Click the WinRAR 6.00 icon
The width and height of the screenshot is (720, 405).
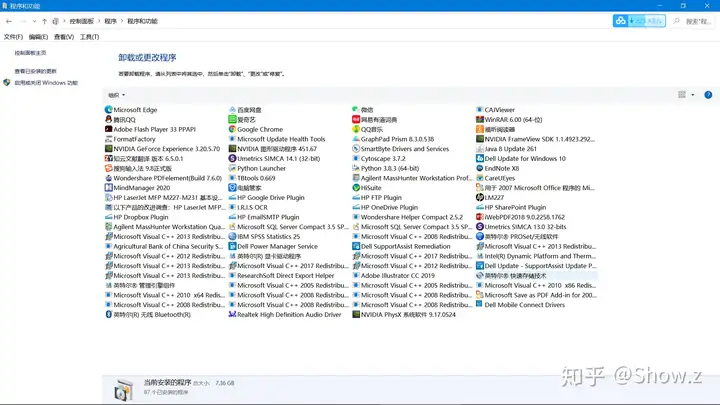click(x=480, y=119)
